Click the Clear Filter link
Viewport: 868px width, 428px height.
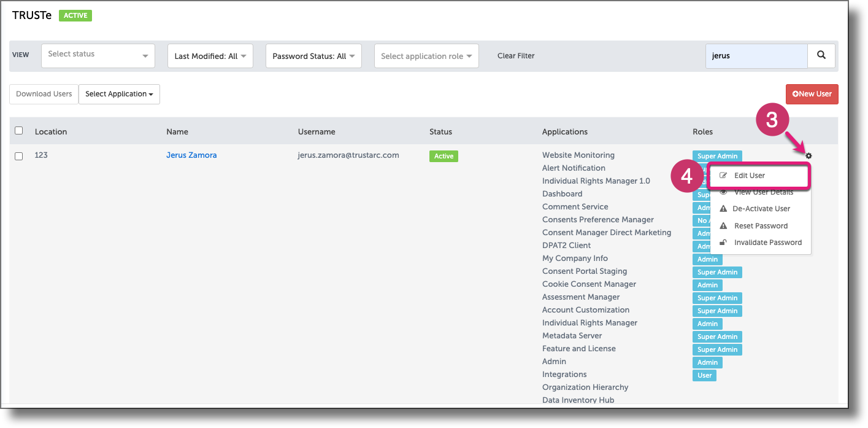point(515,55)
